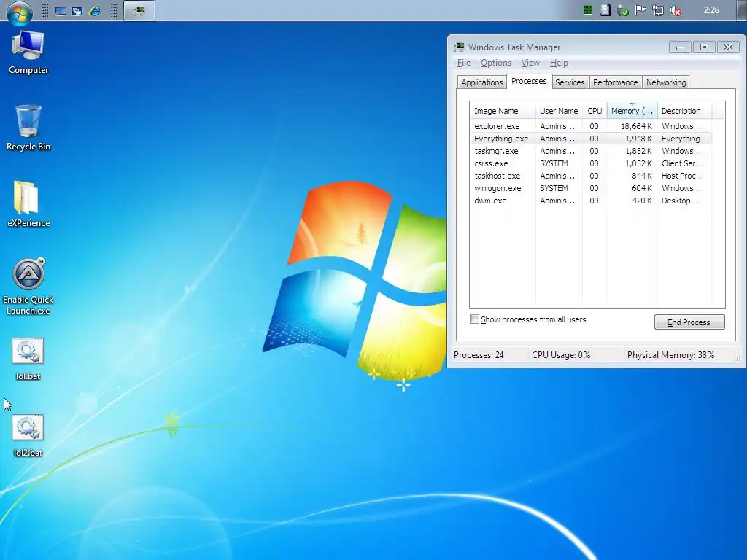This screenshot has height=560, width=747.
Task: Click Host Proc... description cell
Action: tap(682, 176)
